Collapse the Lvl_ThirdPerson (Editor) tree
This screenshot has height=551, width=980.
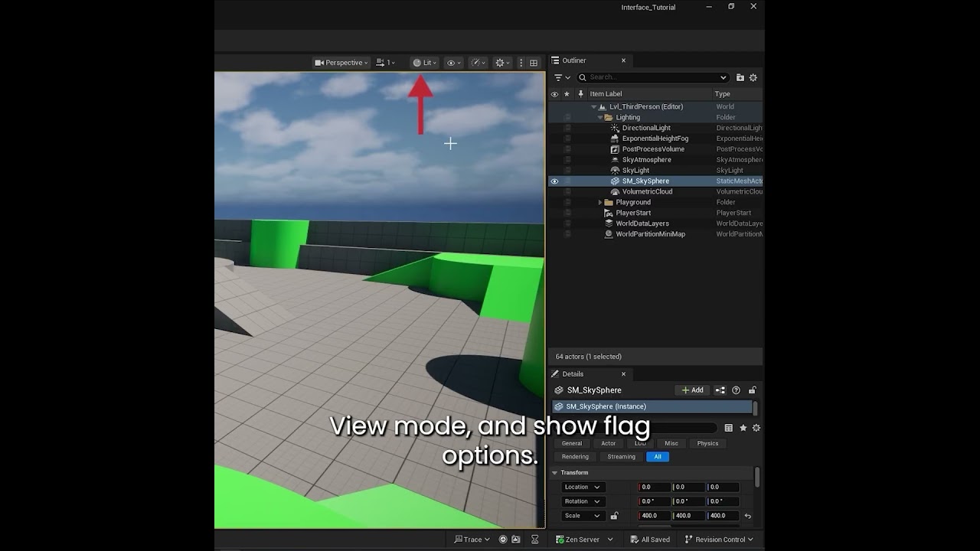[x=593, y=107]
